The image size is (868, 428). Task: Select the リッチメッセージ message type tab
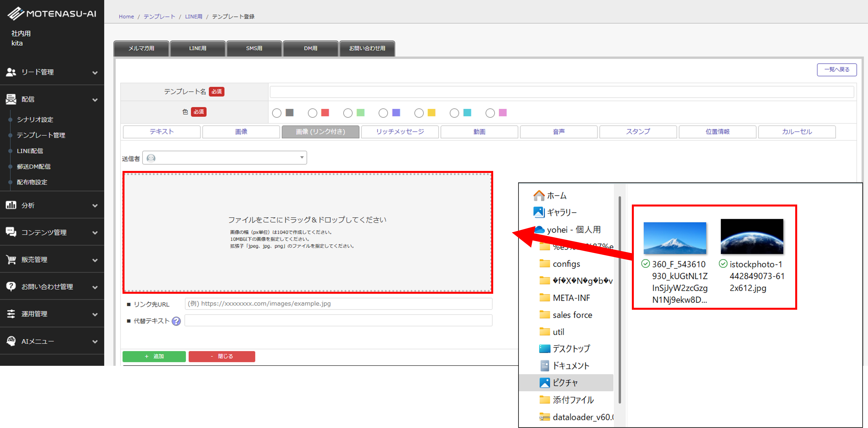coord(400,132)
